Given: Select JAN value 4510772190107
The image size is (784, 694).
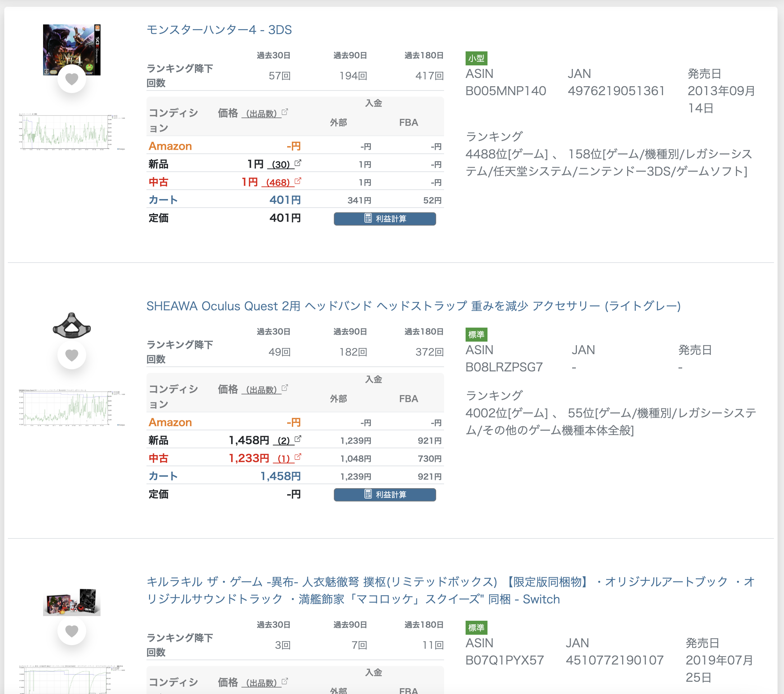Looking at the screenshot, I should [x=615, y=660].
